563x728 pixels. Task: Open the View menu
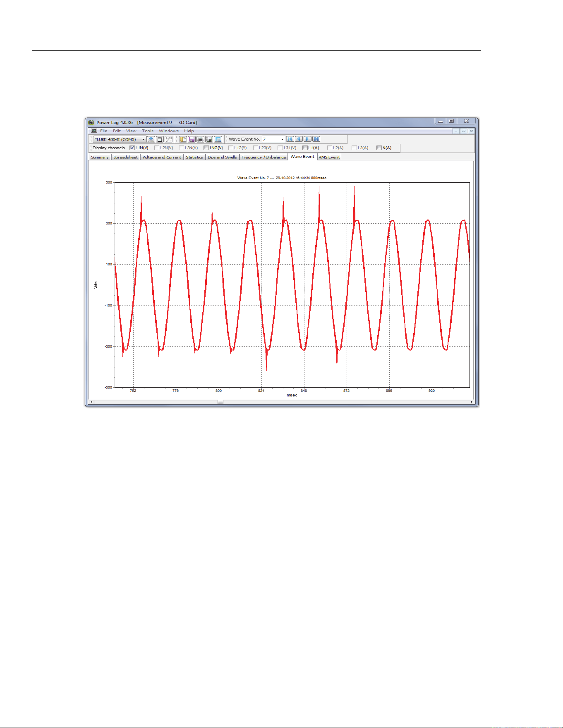point(131,131)
